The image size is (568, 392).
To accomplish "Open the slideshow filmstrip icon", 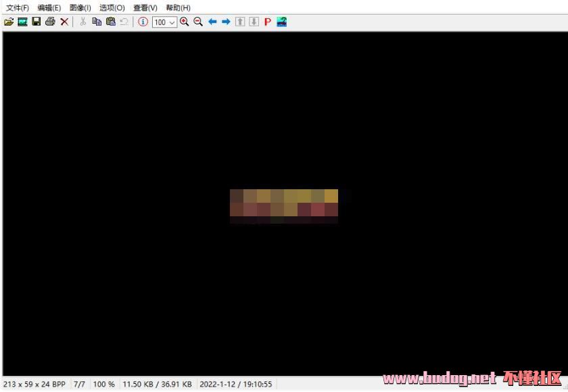I will 22,22.
